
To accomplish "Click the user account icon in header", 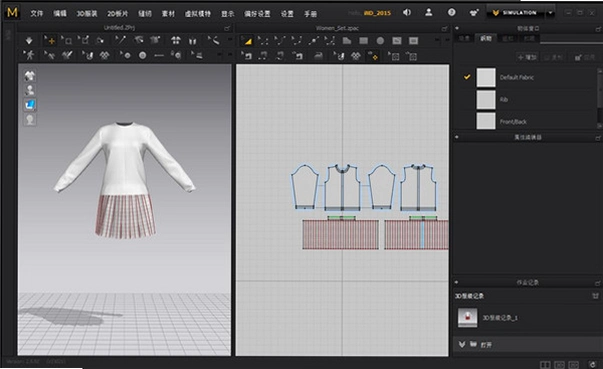I will tap(428, 13).
